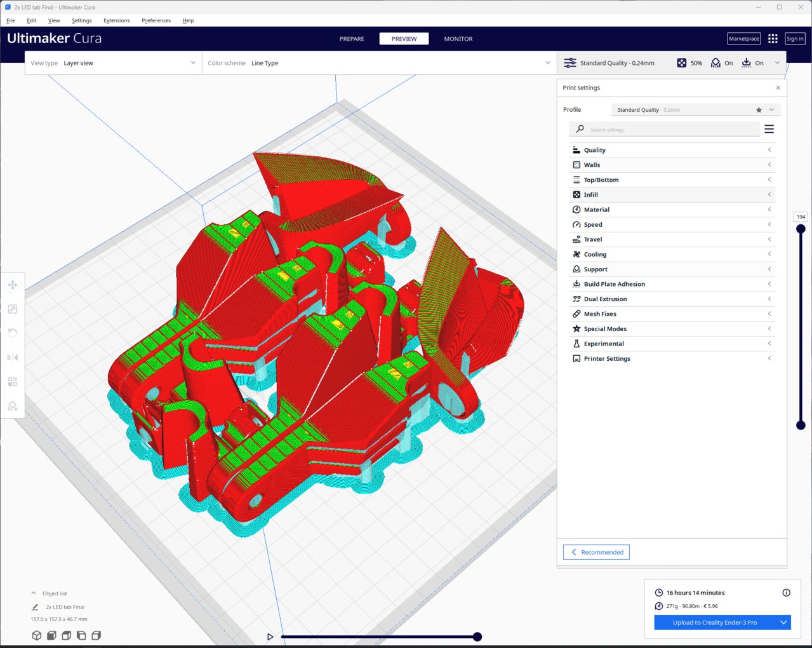Collapse the Object list
The height and width of the screenshot is (648, 812).
34,593
